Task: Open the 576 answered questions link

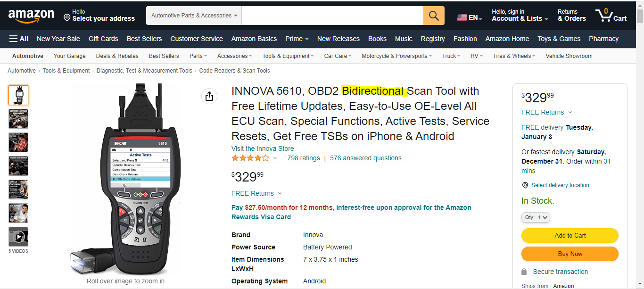Action: 366,158
